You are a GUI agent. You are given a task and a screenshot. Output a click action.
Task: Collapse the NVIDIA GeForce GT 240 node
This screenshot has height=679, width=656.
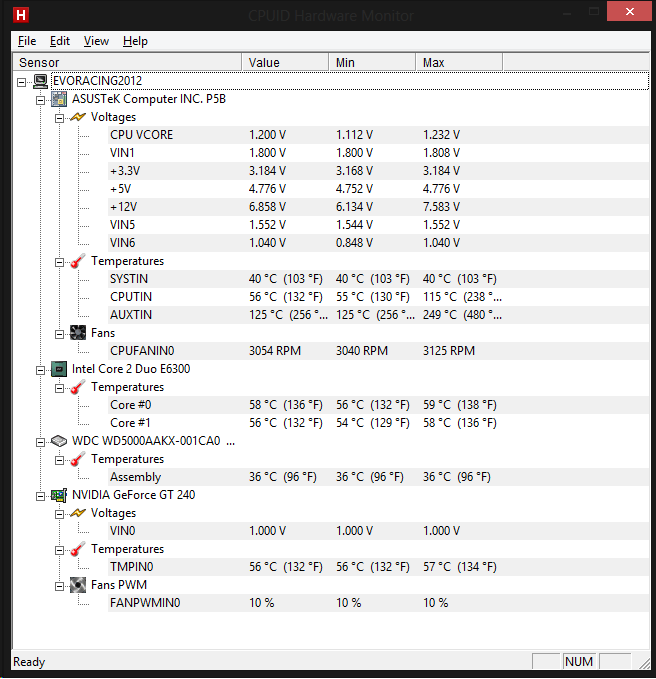[x=40, y=496]
